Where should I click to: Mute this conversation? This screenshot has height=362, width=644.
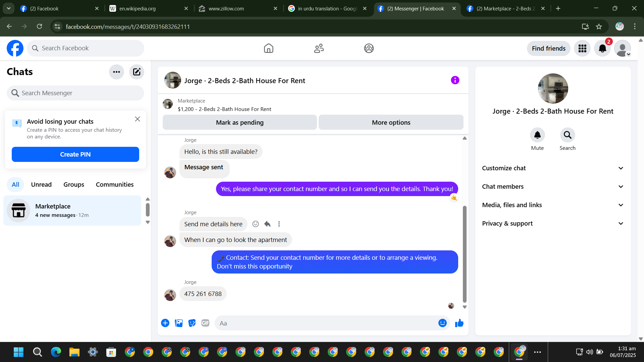click(x=537, y=135)
